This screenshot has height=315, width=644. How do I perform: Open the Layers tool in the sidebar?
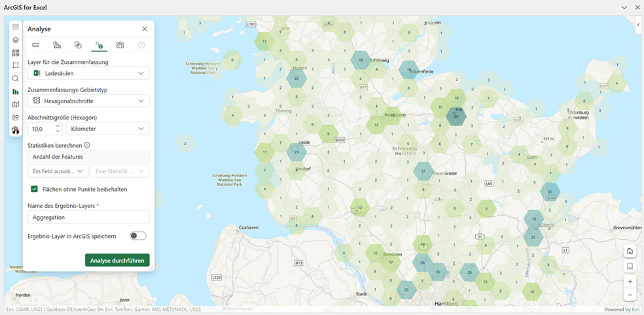click(x=16, y=40)
